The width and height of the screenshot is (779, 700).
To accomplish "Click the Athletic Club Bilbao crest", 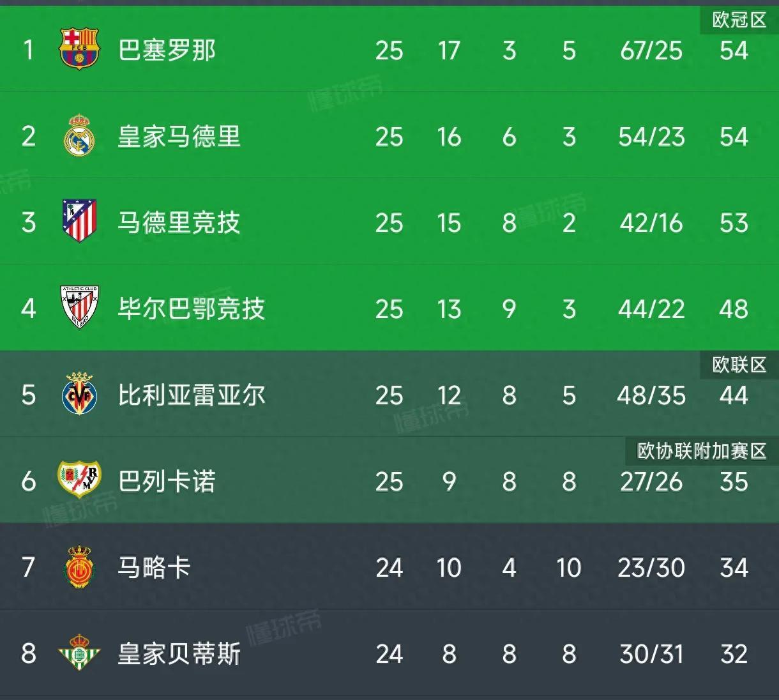I will (79, 307).
